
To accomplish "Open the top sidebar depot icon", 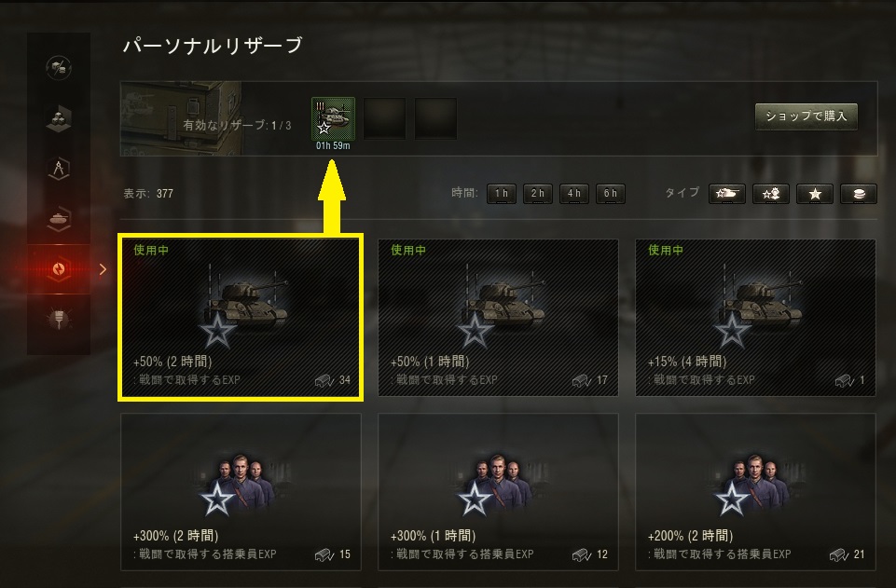I will (59, 68).
